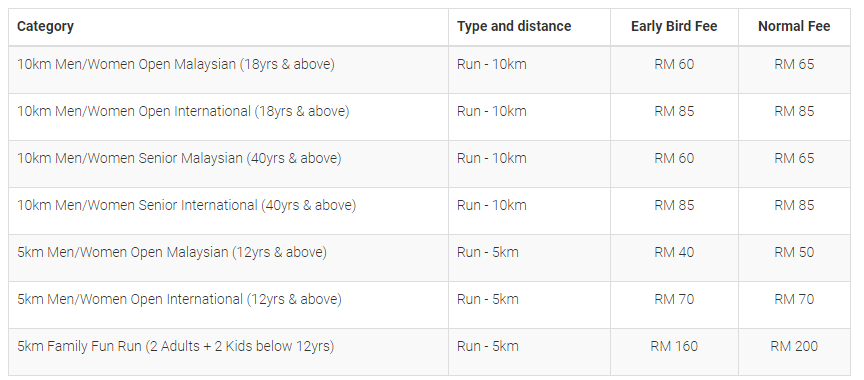Click RM 85 early bird for Senior International

pyautogui.click(x=674, y=205)
